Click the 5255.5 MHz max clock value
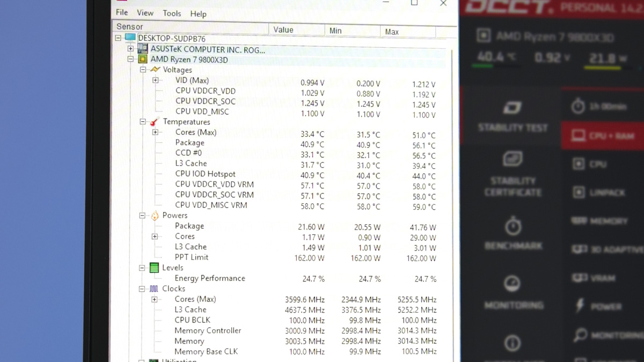Image resolution: width=644 pixels, height=362 pixels. click(417, 300)
